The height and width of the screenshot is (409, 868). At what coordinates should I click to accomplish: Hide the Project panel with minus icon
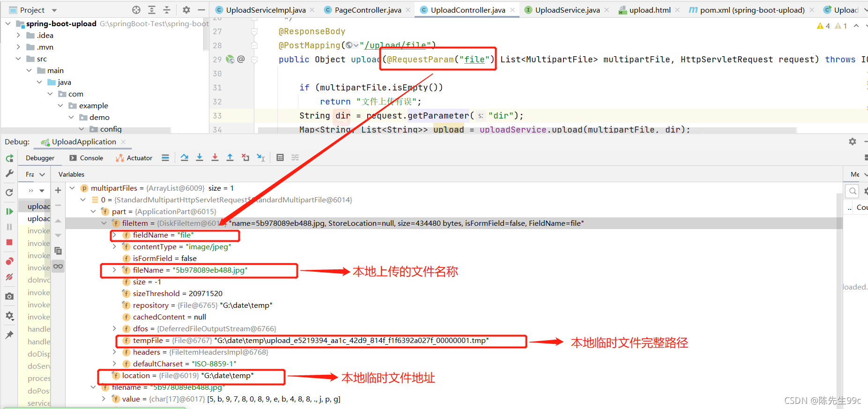201,10
